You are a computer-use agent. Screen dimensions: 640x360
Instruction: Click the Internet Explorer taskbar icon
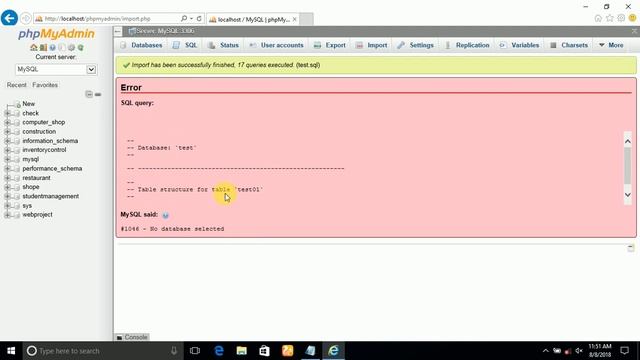click(333, 351)
